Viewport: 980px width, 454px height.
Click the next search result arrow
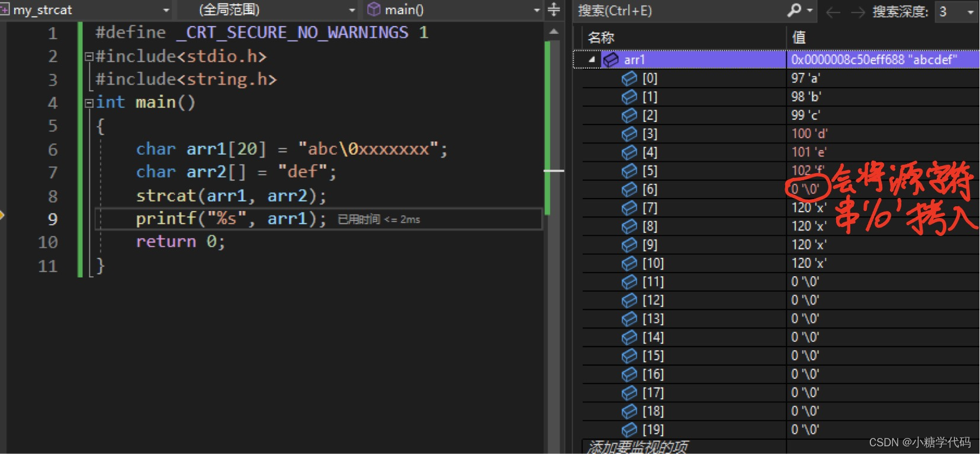coord(857,12)
